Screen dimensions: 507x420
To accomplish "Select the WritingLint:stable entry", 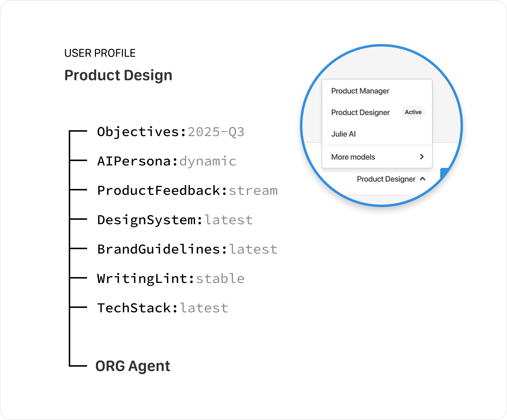I will (x=171, y=279).
